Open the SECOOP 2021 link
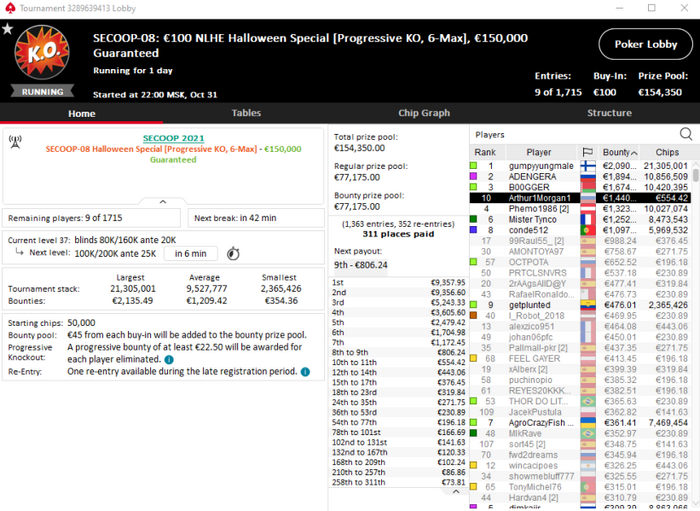Viewport: 700px width, 511px height. pos(173,138)
